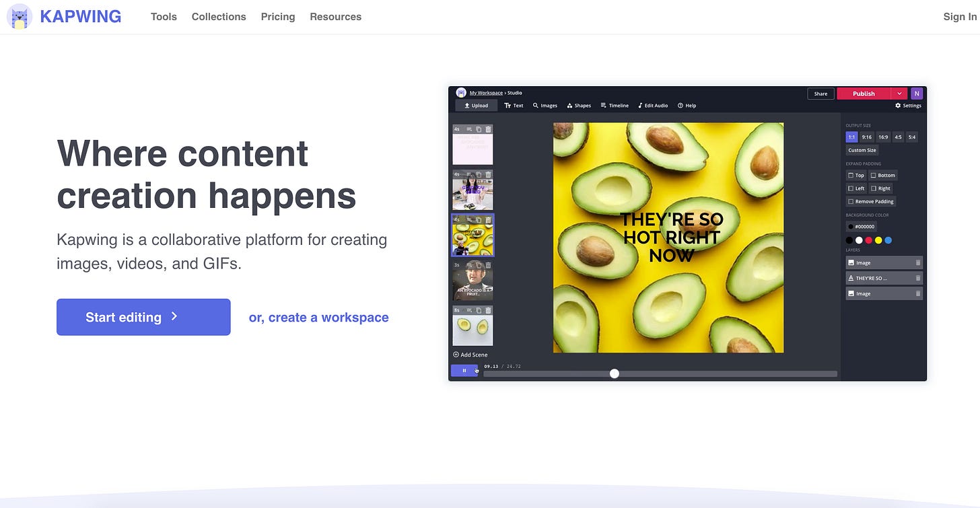Pick the blue background color swatch
This screenshot has height=508, width=980.
888,240
